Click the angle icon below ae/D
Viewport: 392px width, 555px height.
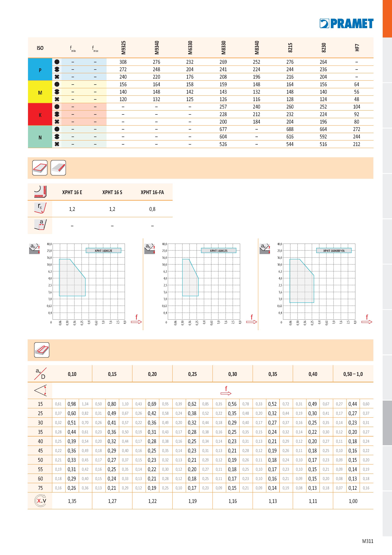click(40, 390)
